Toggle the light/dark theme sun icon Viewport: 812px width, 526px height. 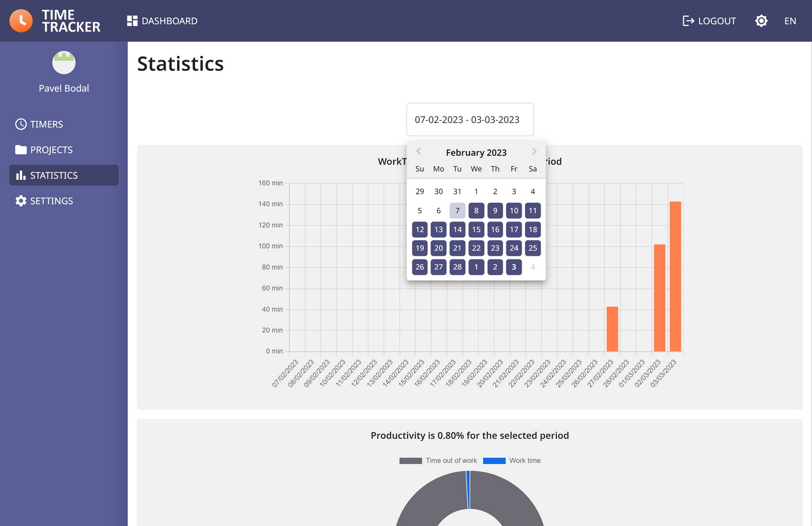[x=761, y=21]
